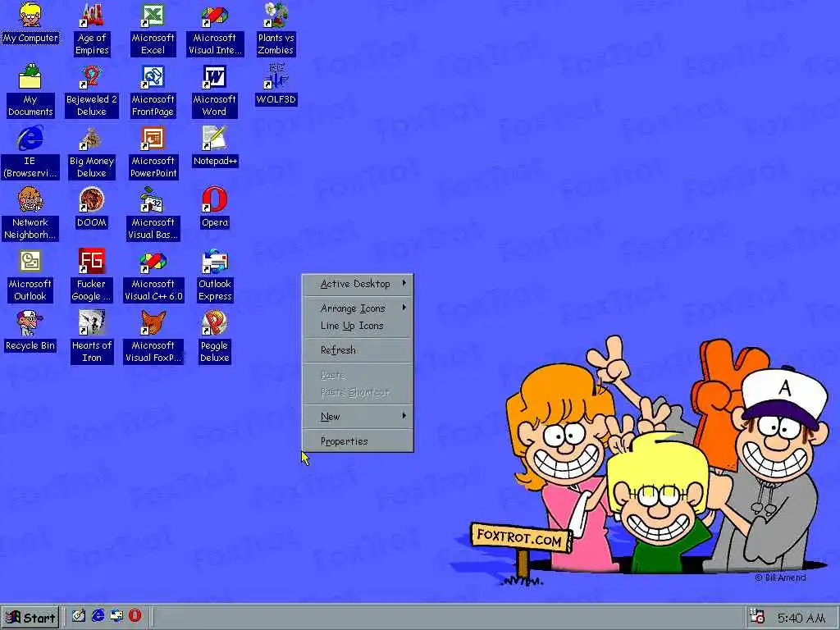Open Properties from the context menu

pos(358,441)
